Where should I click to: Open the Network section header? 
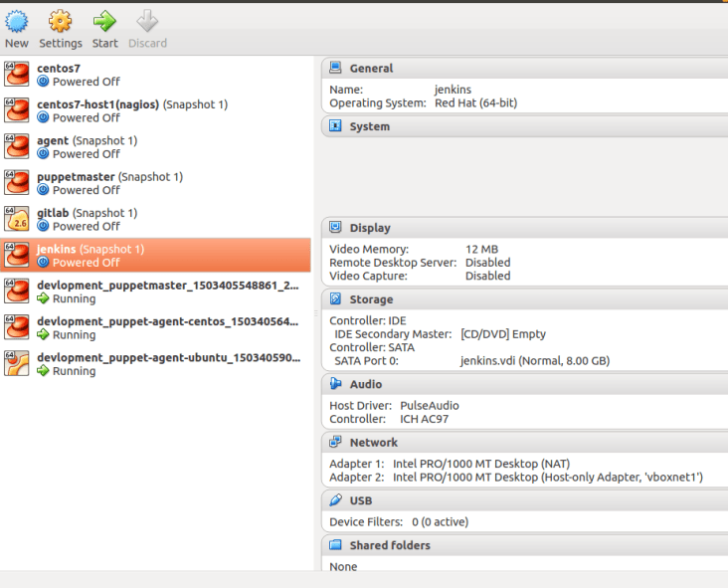point(525,442)
